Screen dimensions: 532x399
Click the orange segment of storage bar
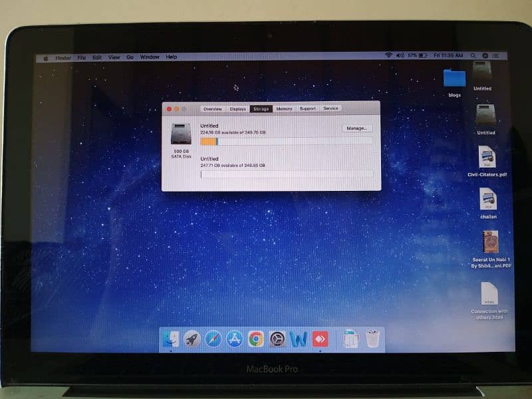pyautogui.click(x=208, y=142)
